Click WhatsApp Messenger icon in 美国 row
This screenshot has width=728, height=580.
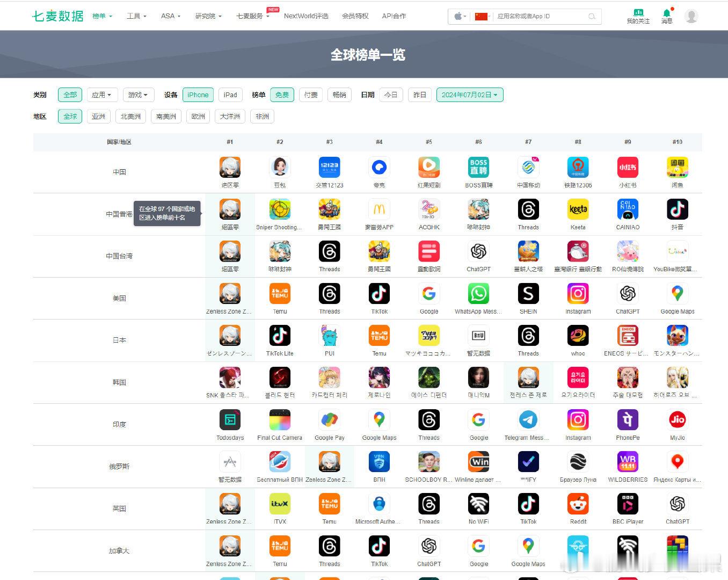(478, 294)
